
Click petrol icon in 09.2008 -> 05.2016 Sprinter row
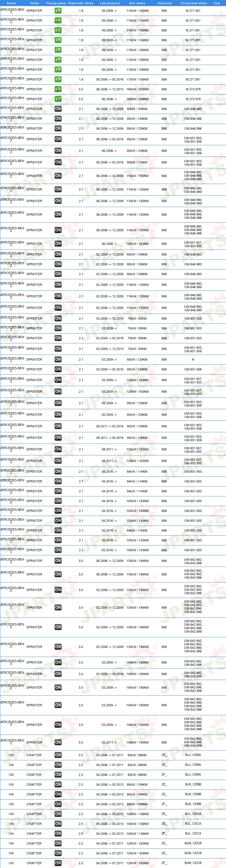(x=58, y=79)
